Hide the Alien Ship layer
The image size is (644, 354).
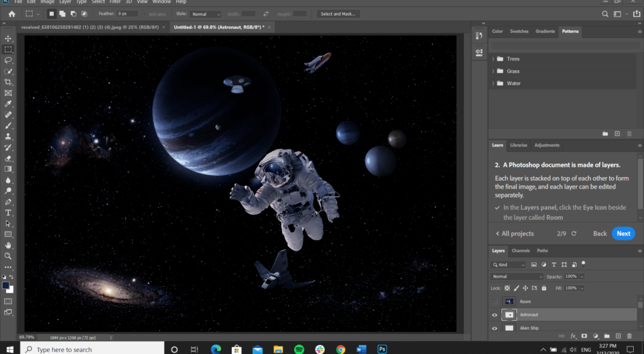(495, 328)
